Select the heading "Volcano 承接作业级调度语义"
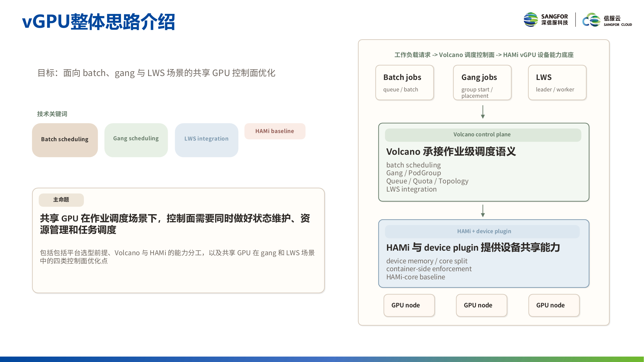644x362 pixels. pos(451,151)
